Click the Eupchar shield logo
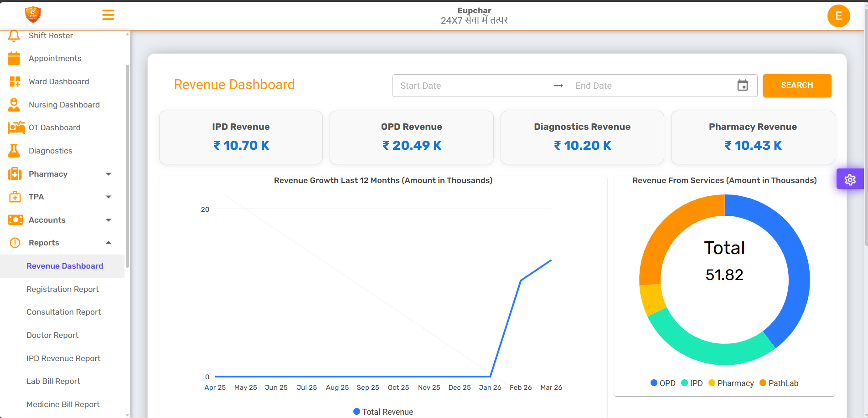 pyautogui.click(x=33, y=15)
